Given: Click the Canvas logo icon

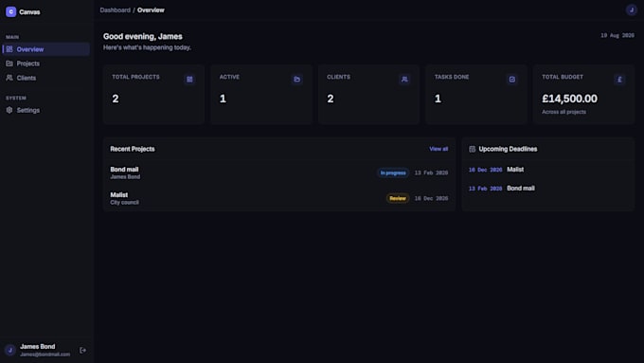Looking at the screenshot, I should tap(11, 12).
